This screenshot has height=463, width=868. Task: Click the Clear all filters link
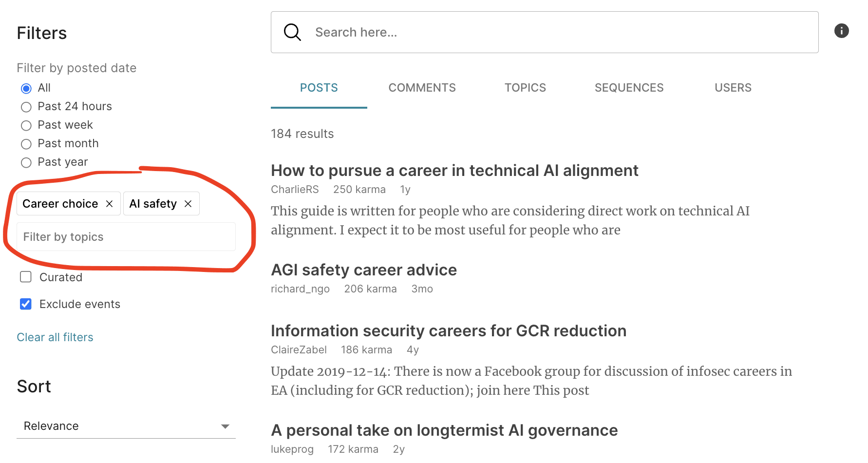tap(55, 337)
